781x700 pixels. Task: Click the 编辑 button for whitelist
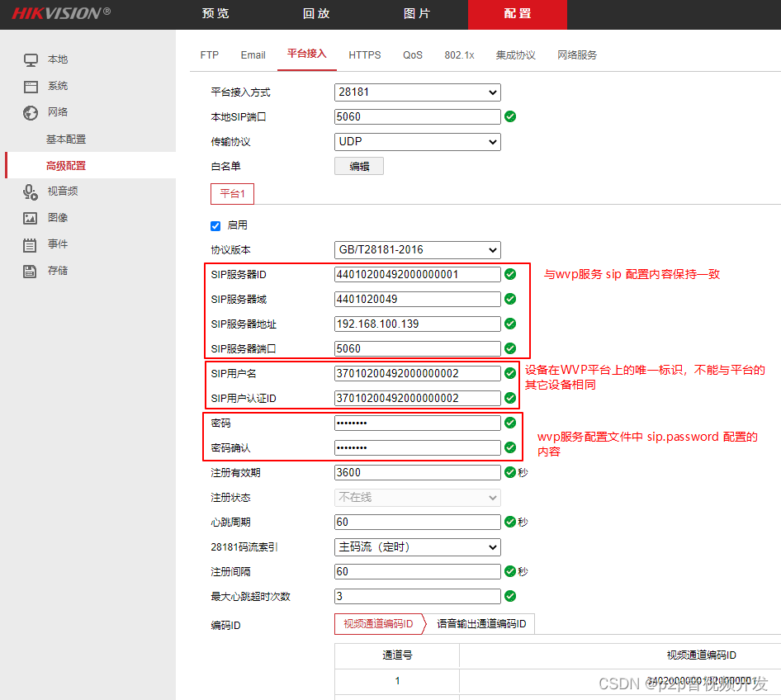point(358,166)
